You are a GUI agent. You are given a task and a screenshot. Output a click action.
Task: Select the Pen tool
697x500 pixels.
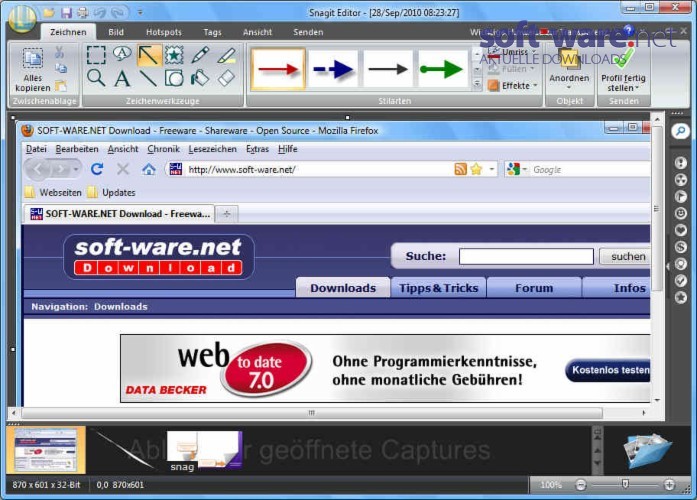[200, 55]
